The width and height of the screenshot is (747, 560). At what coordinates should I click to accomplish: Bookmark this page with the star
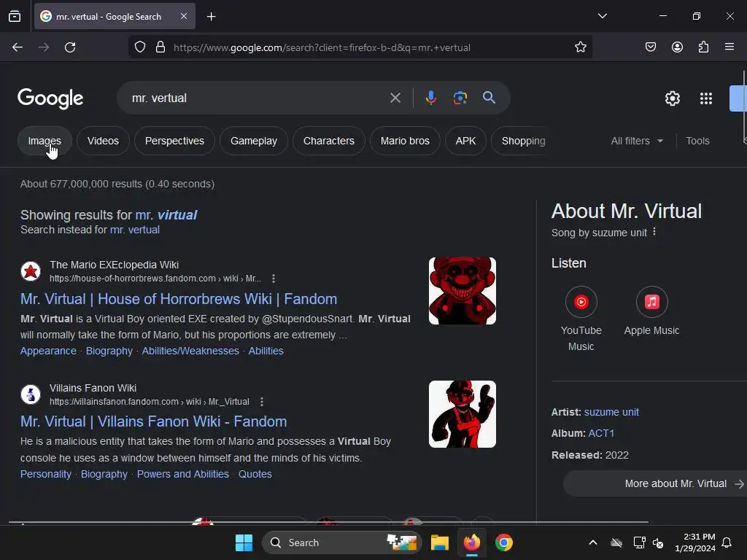click(580, 47)
